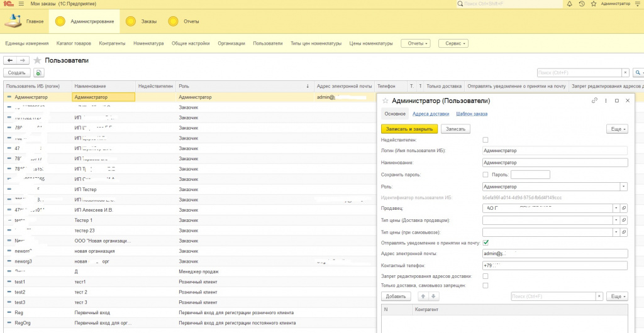Move row down in Контрагент table
Viewport: 644px width, 333px height.
coord(433,296)
